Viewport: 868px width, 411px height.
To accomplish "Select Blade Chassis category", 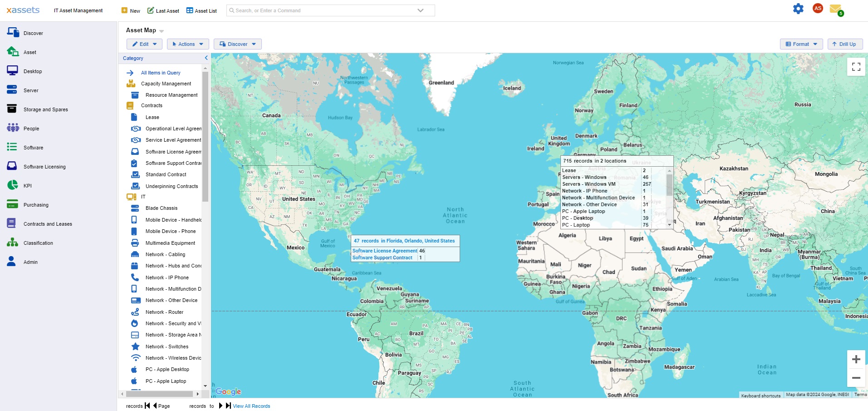I will pos(162,208).
